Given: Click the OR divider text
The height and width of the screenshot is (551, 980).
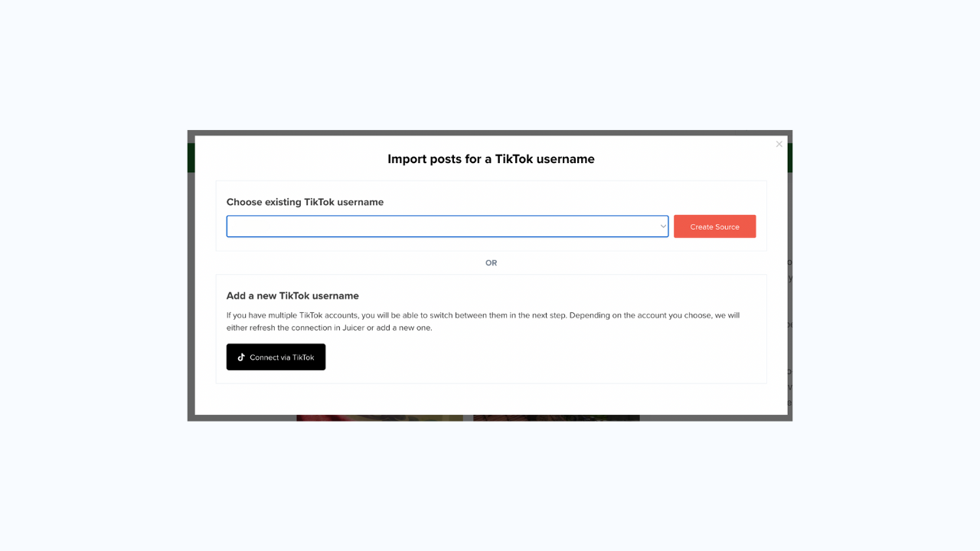Looking at the screenshot, I should tap(491, 262).
